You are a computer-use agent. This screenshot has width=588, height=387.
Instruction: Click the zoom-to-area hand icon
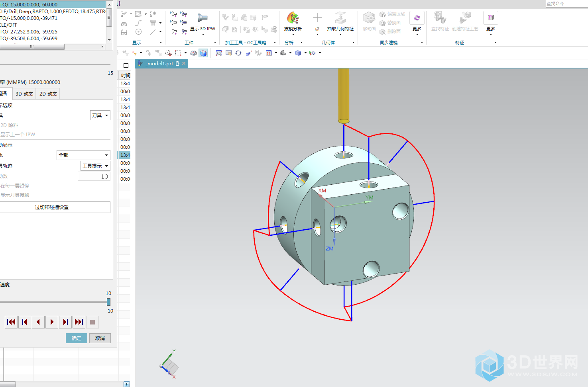tap(229, 53)
